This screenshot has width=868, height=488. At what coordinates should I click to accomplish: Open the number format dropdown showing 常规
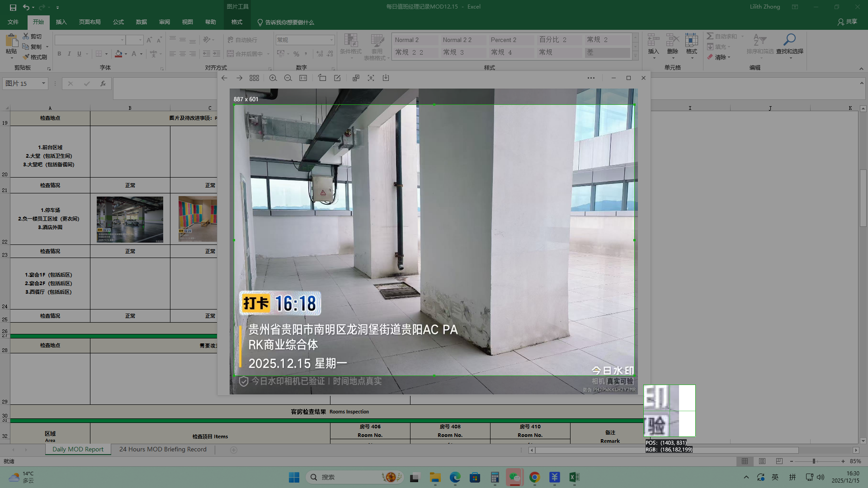331,40
